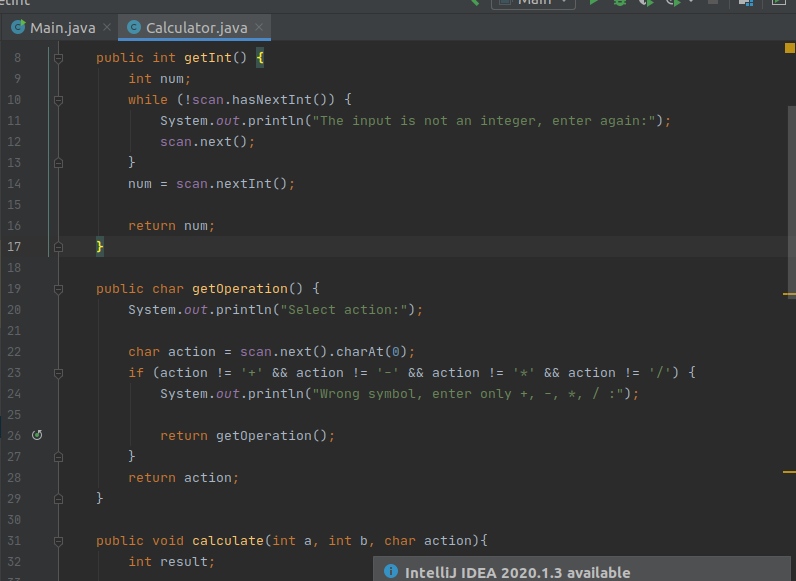Click the "Select action:" string literal

[x=344, y=310]
